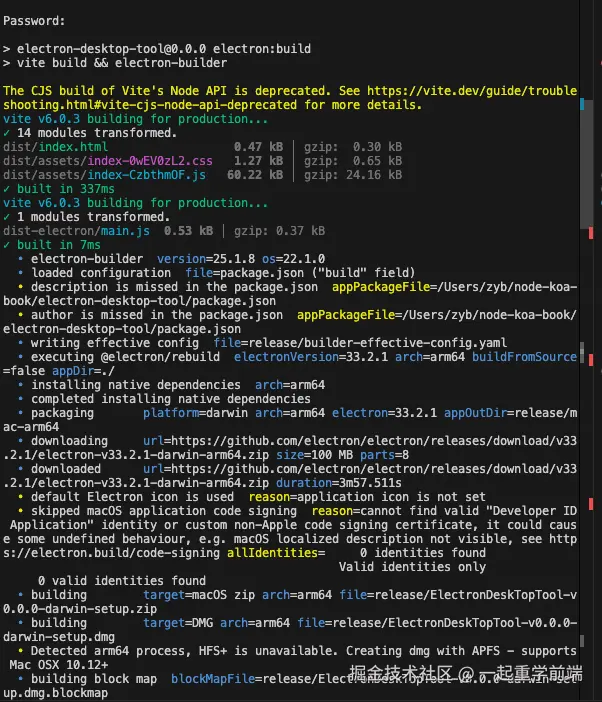Select 'size=100 MB parts=8' text
This screenshot has height=702, width=602.
(342, 455)
